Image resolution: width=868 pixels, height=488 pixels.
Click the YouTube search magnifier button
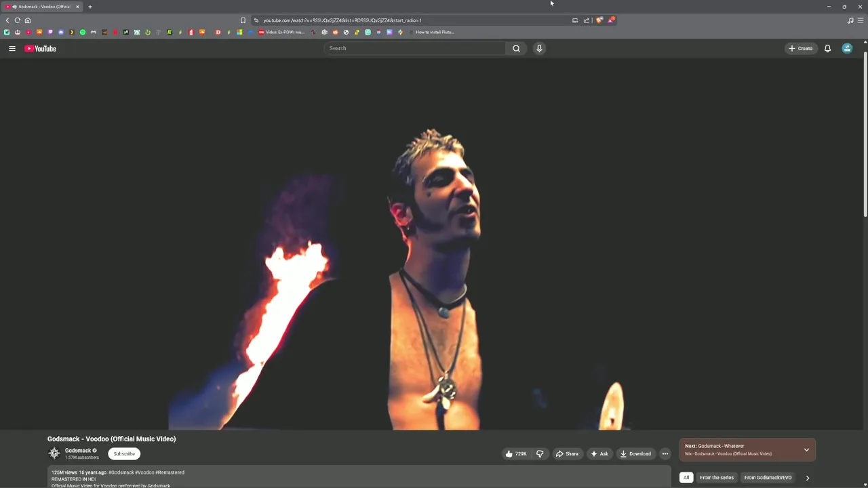(516, 48)
